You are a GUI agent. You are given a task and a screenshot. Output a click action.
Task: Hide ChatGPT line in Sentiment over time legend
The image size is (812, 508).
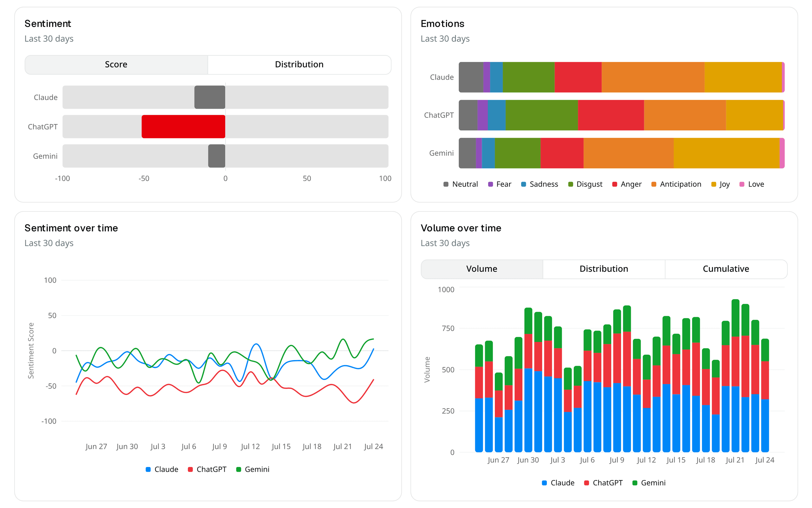(x=207, y=469)
